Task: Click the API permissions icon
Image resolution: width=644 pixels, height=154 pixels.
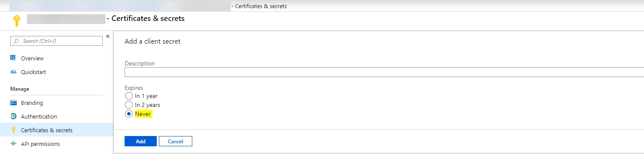Action: tap(13, 144)
